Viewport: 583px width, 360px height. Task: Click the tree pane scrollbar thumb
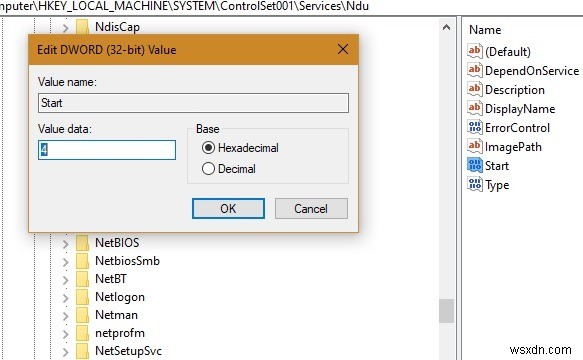[447, 311]
